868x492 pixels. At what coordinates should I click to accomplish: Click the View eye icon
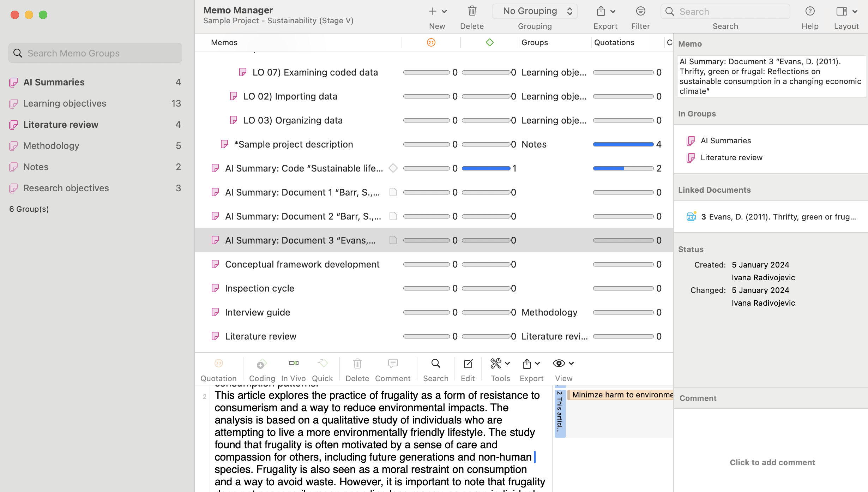(x=559, y=363)
